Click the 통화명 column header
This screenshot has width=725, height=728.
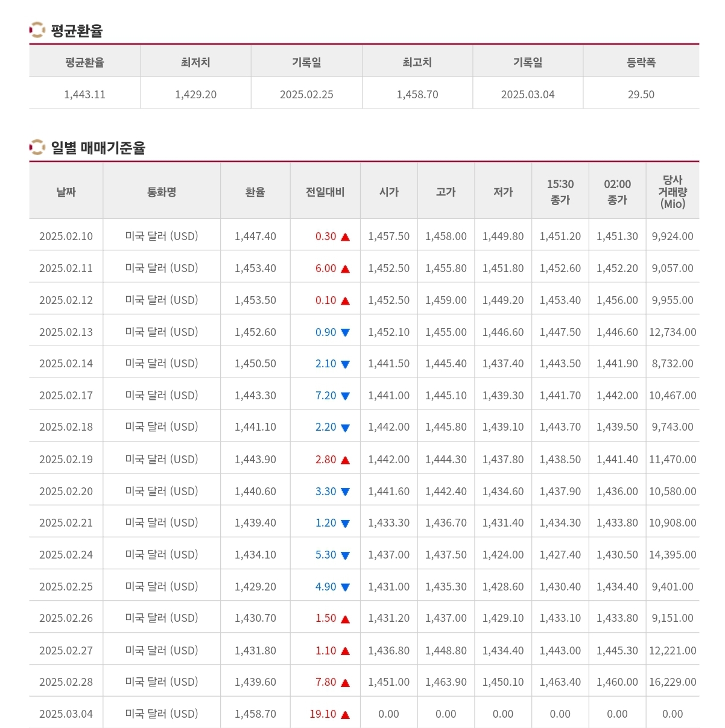tap(162, 192)
